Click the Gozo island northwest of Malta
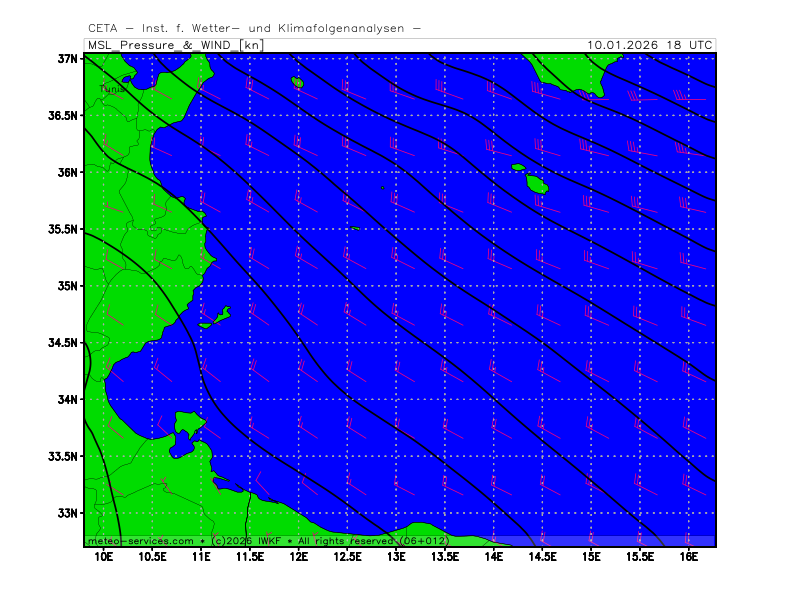Viewport: 800px width, 600px height. click(518, 167)
